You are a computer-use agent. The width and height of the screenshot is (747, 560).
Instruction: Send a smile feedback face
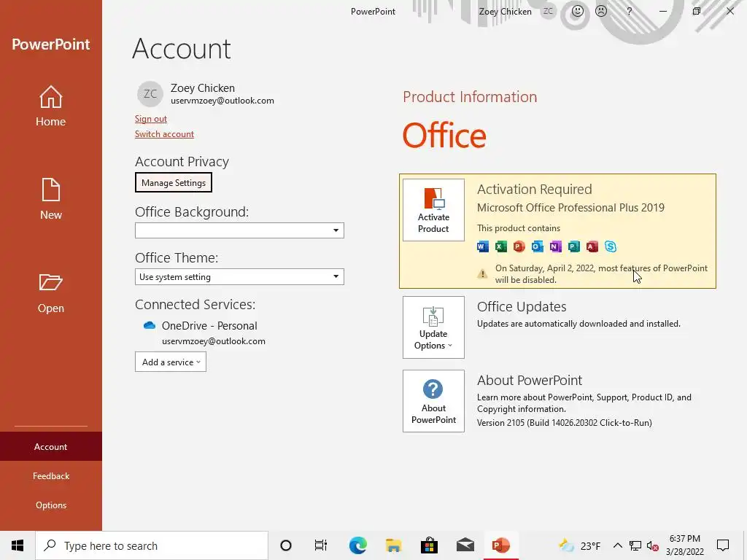[x=578, y=11]
